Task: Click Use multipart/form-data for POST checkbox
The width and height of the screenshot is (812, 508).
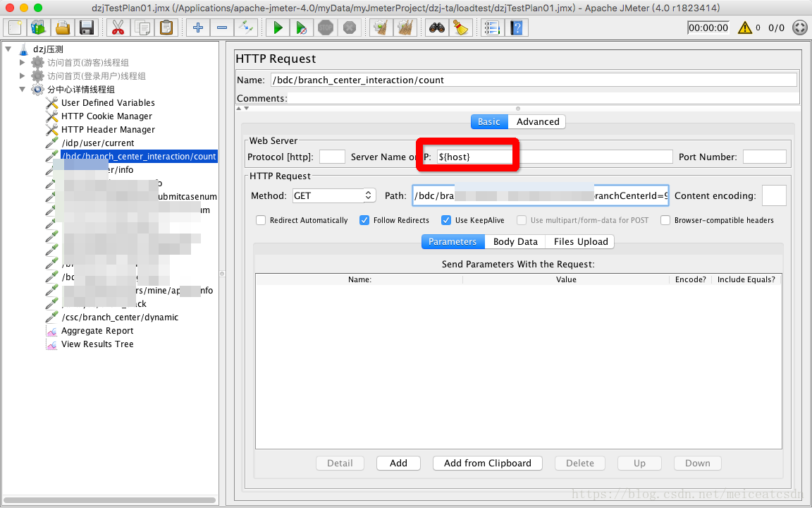Action: [522, 220]
